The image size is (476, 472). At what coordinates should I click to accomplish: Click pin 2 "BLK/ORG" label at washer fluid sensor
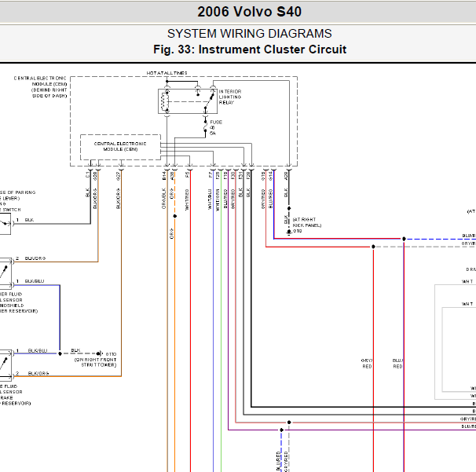coord(35,258)
